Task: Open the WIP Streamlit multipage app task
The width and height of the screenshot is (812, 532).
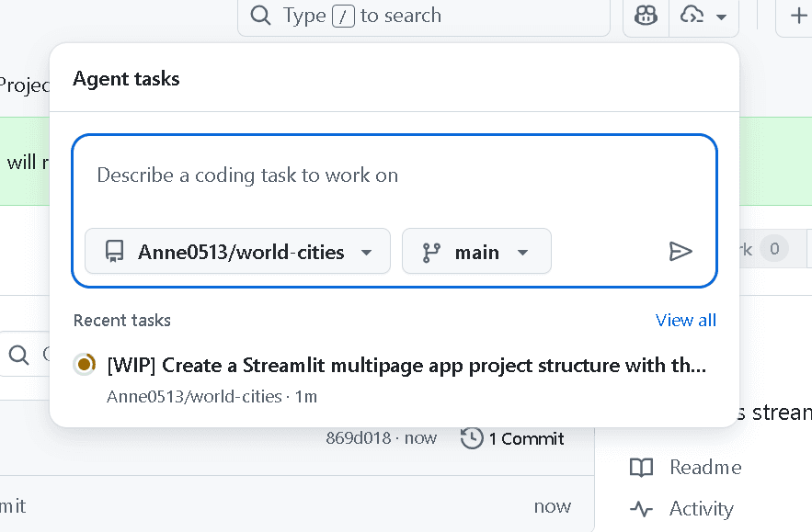Action: [406, 366]
